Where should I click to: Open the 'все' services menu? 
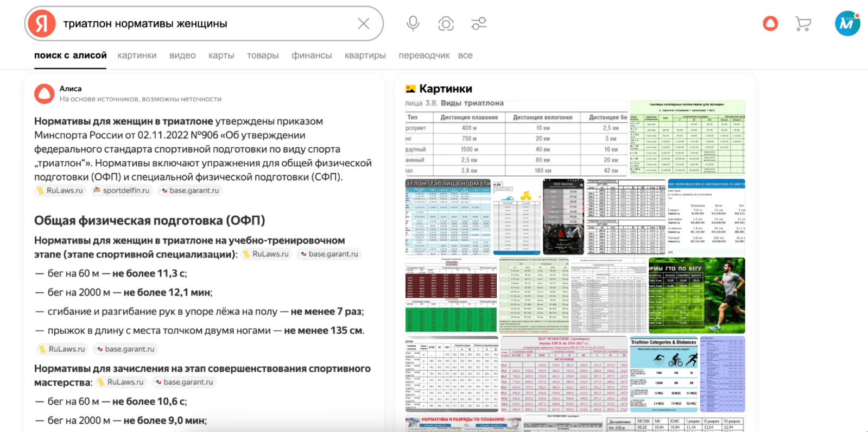[465, 55]
